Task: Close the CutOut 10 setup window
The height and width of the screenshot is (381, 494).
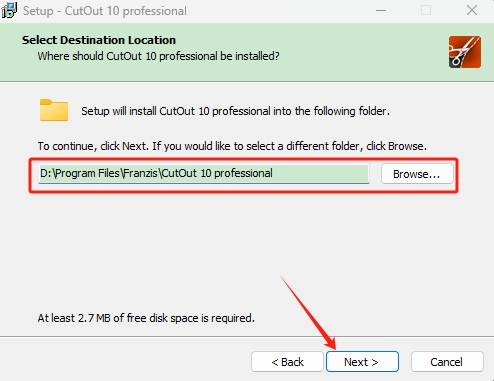Action: point(472,11)
